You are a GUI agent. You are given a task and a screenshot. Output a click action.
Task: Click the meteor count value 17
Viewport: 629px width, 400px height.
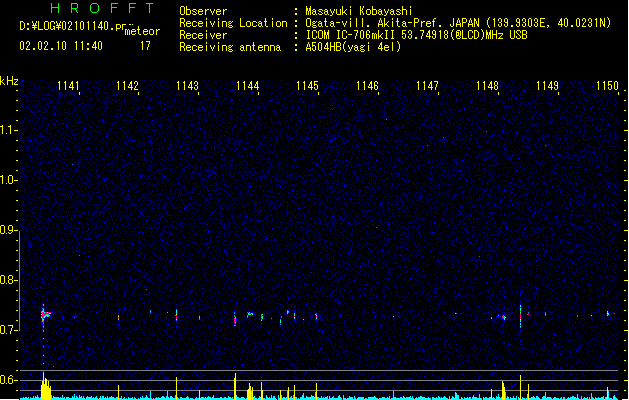pos(145,46)
